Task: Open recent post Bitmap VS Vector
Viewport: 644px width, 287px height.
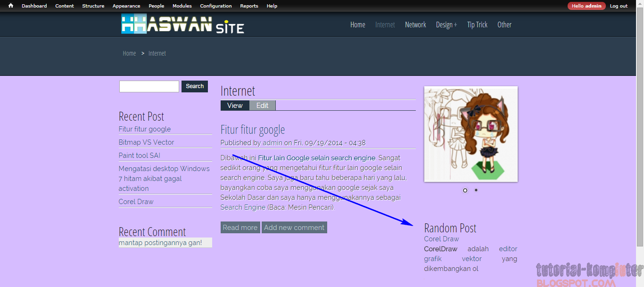Action: pos(147,142)
